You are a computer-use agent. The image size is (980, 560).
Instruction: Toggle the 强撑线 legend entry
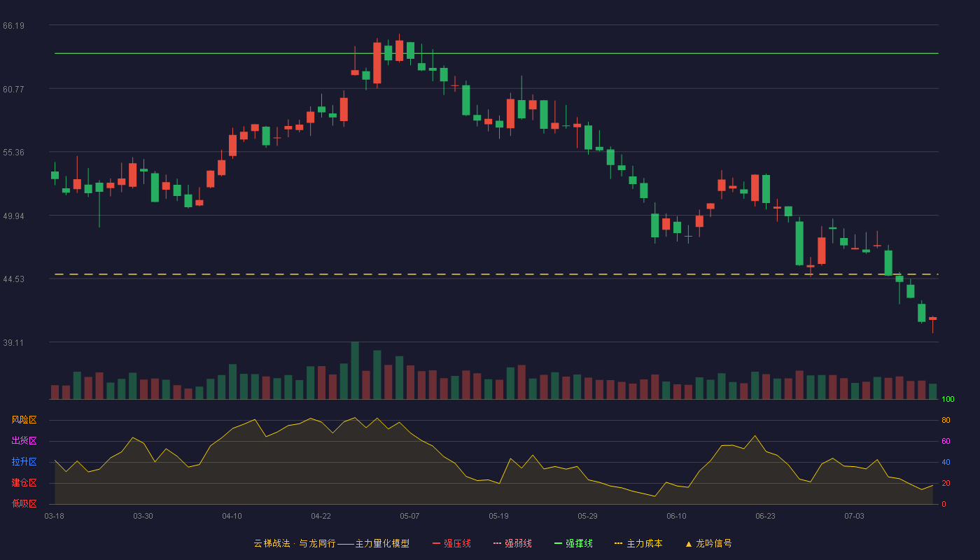pyautogui.click(x=573, y=543)
